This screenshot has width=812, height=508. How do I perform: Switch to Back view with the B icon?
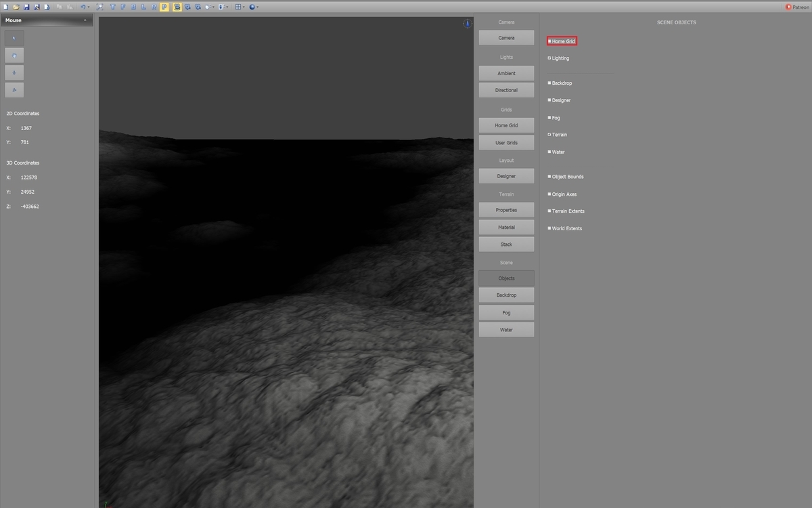(133, 7)
